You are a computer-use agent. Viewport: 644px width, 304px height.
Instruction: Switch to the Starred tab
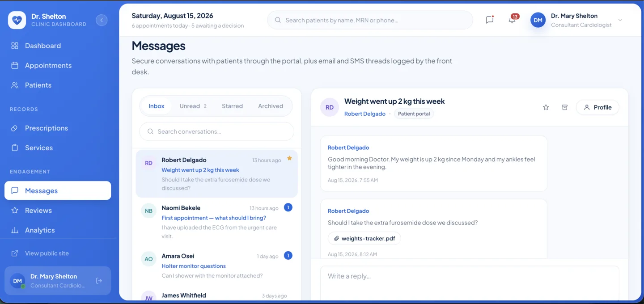(x=232, y=106)
